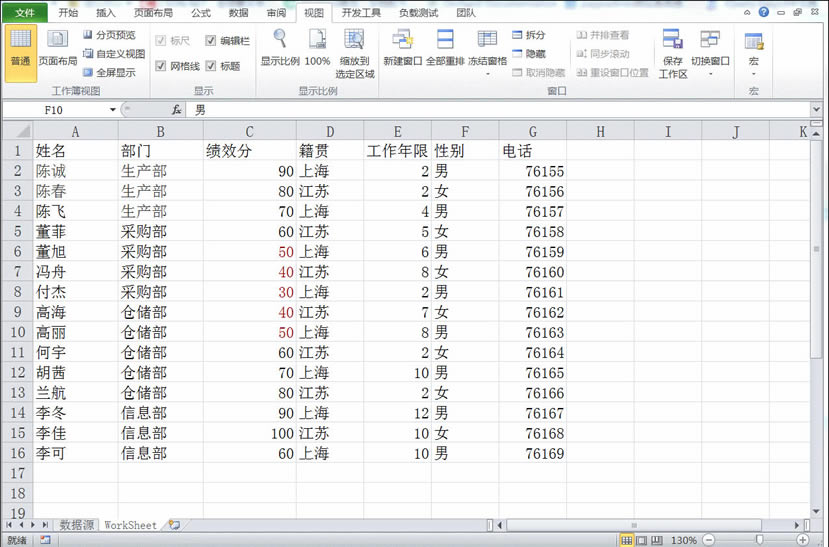Switch to the Developer (开发工具) tab
Image resolution: width=829 pixels, height=547 pixels.
click(x=361, y=13)
